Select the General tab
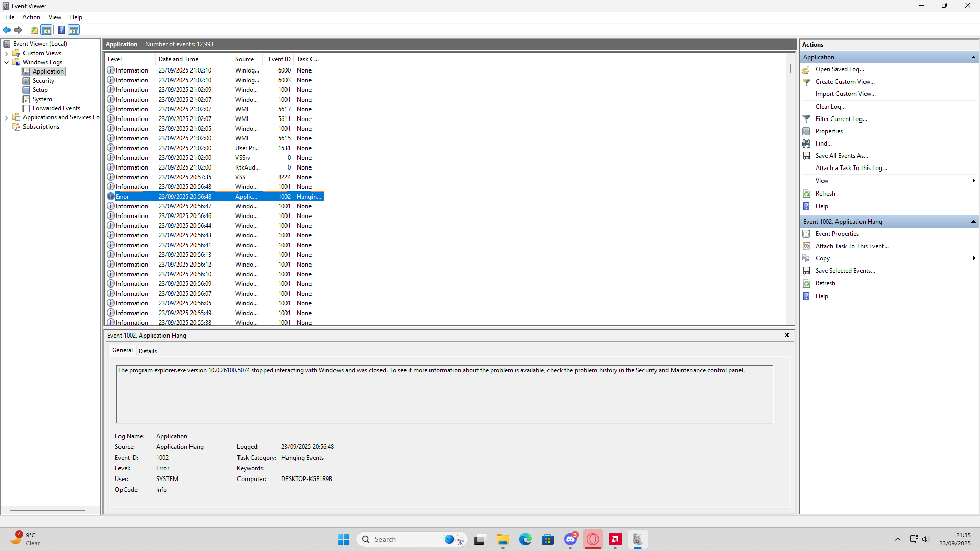The height and width of the screenshot is (551, 980). tap(123, 350)
